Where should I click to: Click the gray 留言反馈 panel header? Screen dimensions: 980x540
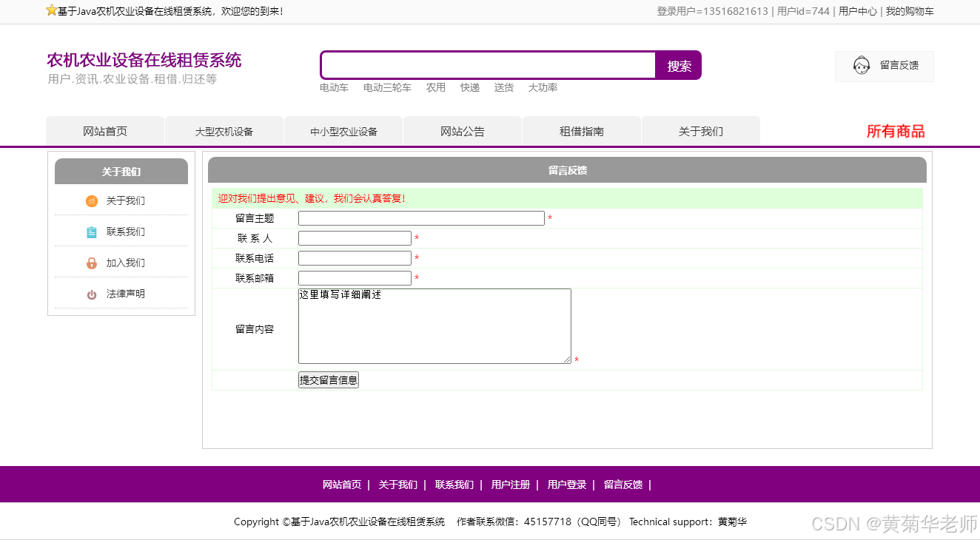pyautogui.click(x=567, y=170)
